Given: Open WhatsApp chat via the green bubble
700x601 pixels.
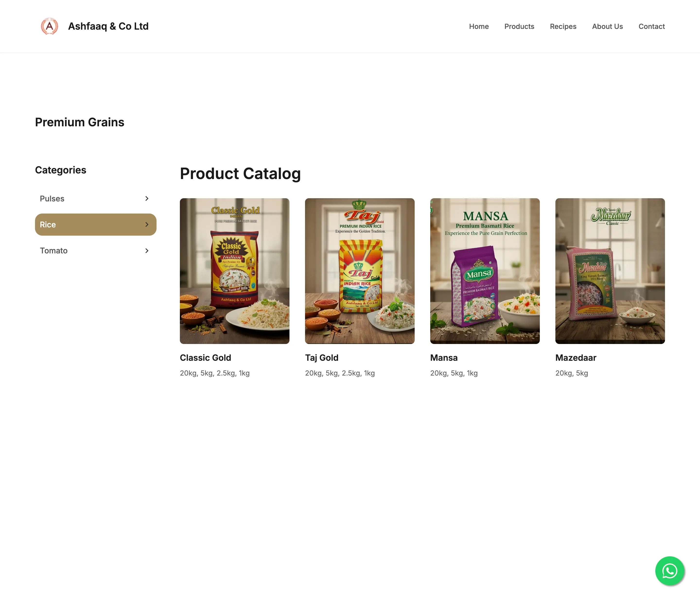Looking at the screenshot, I should (x=670, y=571).
